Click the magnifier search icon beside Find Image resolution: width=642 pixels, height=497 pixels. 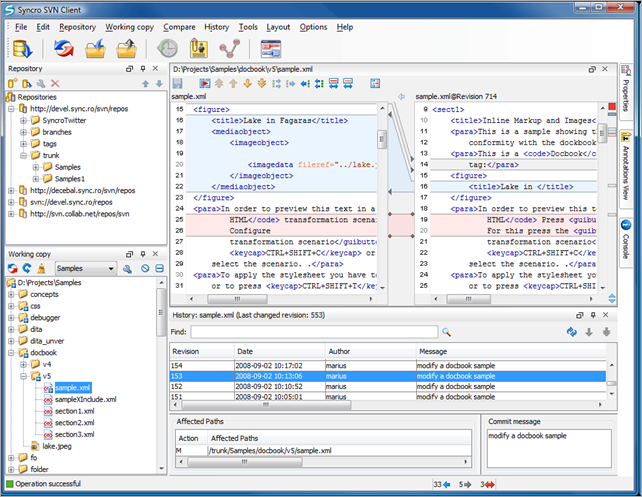coord(447,331)
